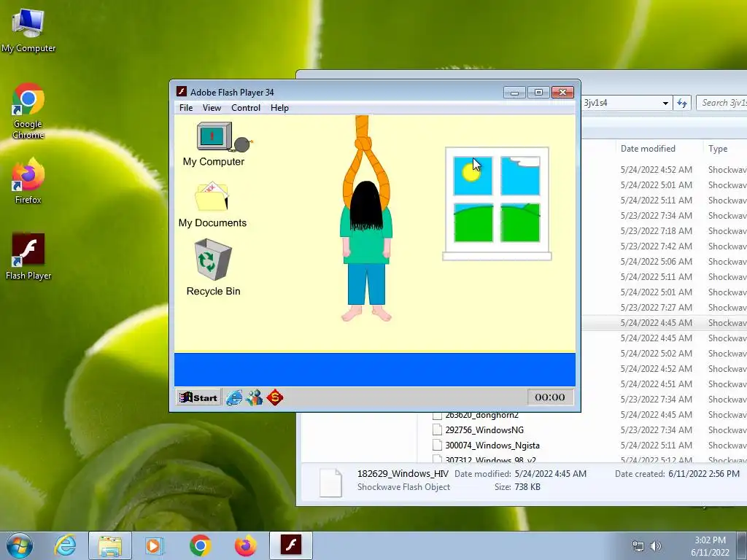Click the Date created value in details pane
This screenshot has height=560, width=747.
[704, 474]
